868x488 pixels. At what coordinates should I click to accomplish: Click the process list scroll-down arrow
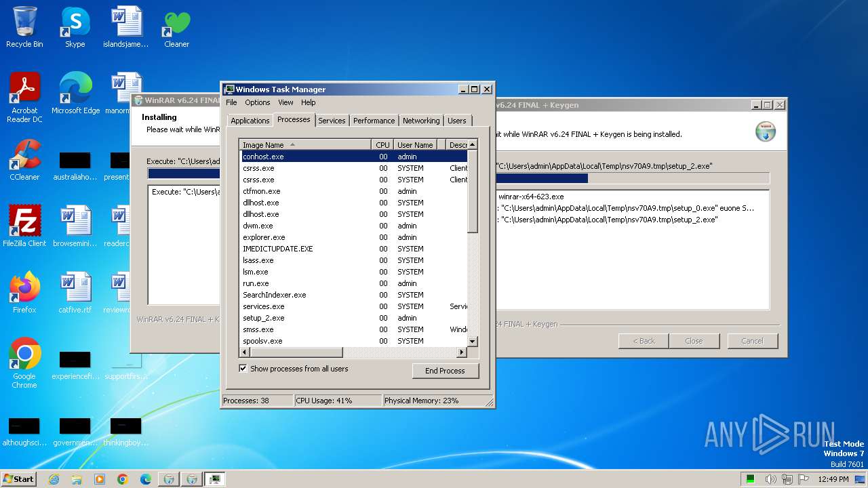473,342
